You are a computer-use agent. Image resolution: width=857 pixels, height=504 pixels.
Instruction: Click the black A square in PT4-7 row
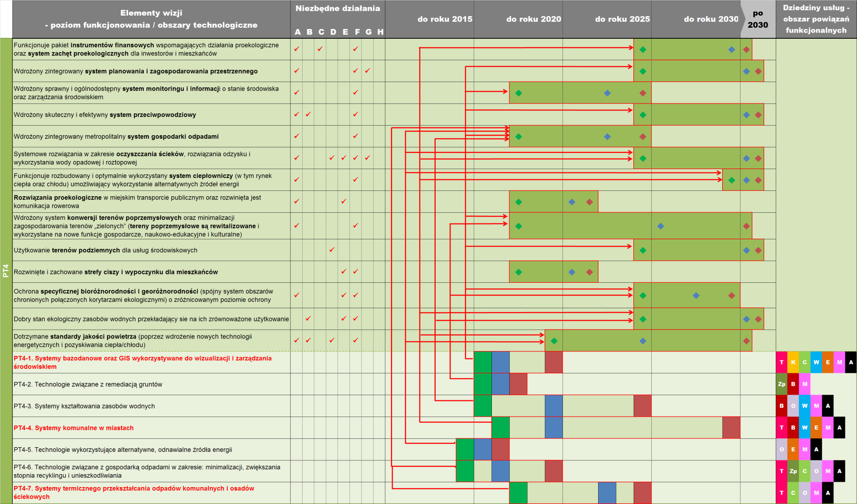click(828, 493)
